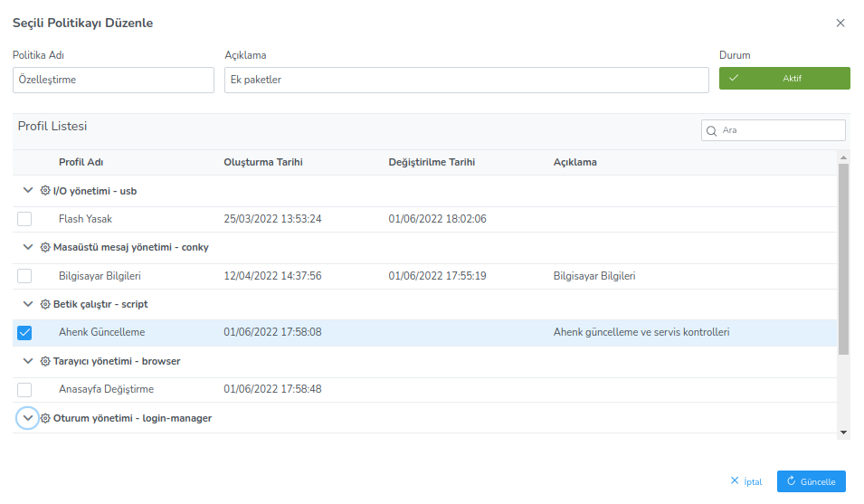Sort by Profil Adı column header
Screen dimensions: 864x504
coord(81,162)
